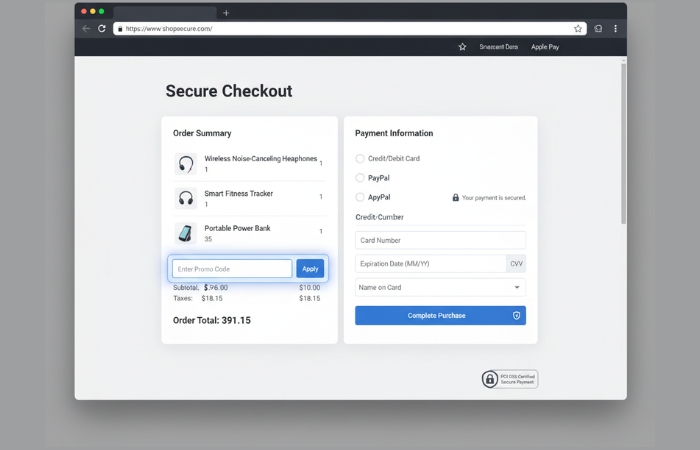Select the open browser tab

165,12
